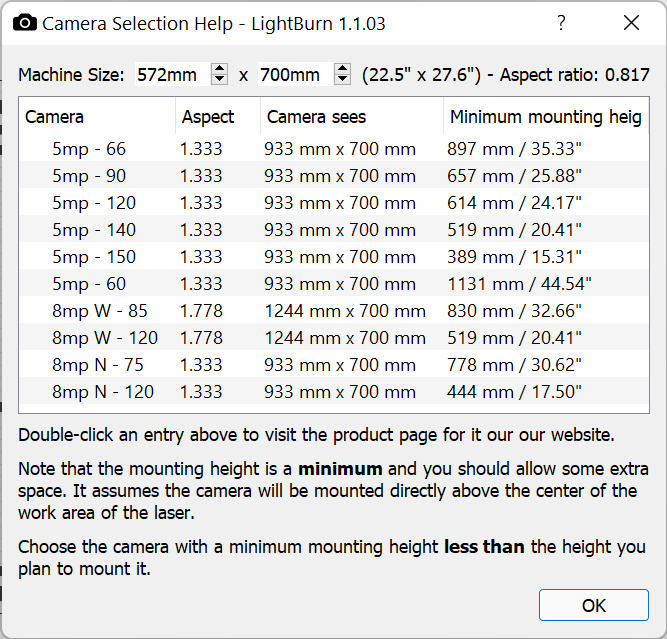Viewport: 667px width, 639px height.
Task: Select the 5mp - 66 camera row
Action: pos(334,149)
